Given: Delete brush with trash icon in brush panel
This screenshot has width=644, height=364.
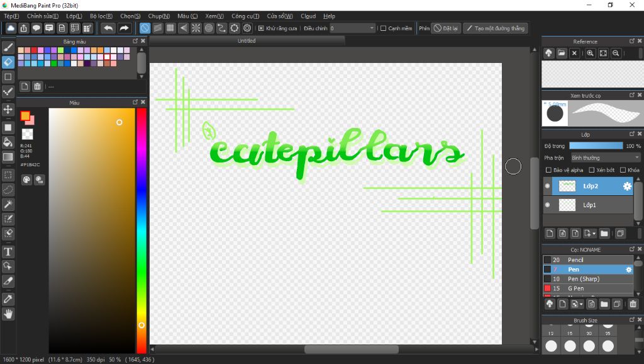Looking at the screenshot, I should click(x=633, y=304).
